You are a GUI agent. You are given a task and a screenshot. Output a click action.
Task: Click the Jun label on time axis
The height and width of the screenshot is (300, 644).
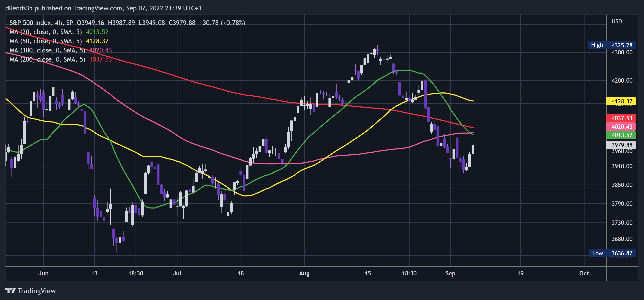tap(44, 273)
